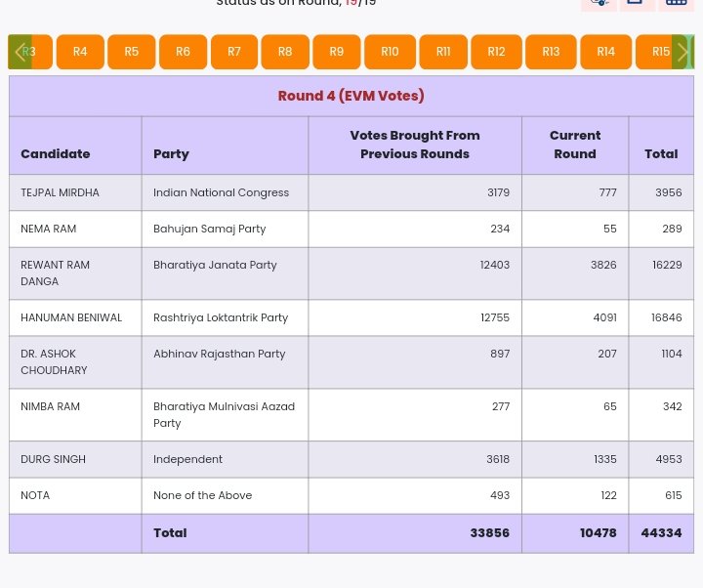
Task: View round R8 results
Action: pos(285,52)
